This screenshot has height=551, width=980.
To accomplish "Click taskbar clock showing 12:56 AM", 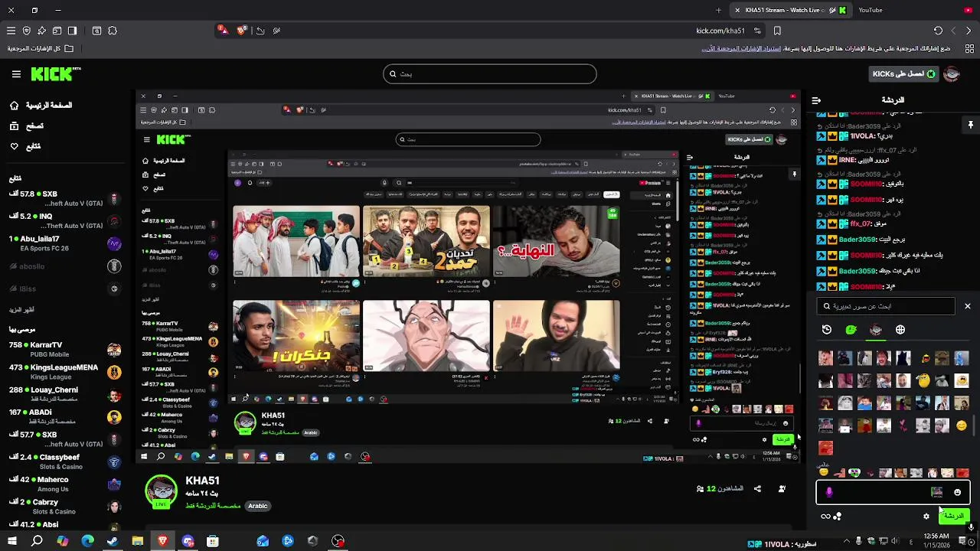I will pos(936,540).
